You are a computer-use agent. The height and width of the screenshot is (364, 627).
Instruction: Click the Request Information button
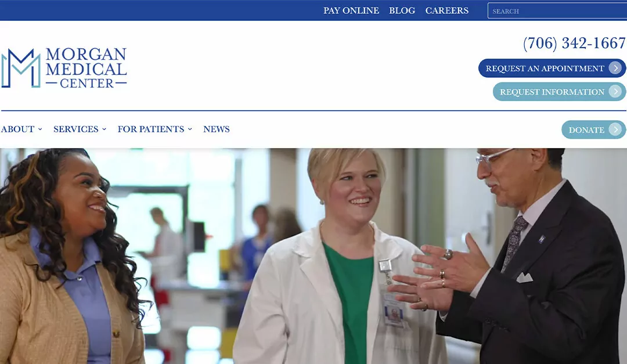pyautogui.click(x=560, y=92)
